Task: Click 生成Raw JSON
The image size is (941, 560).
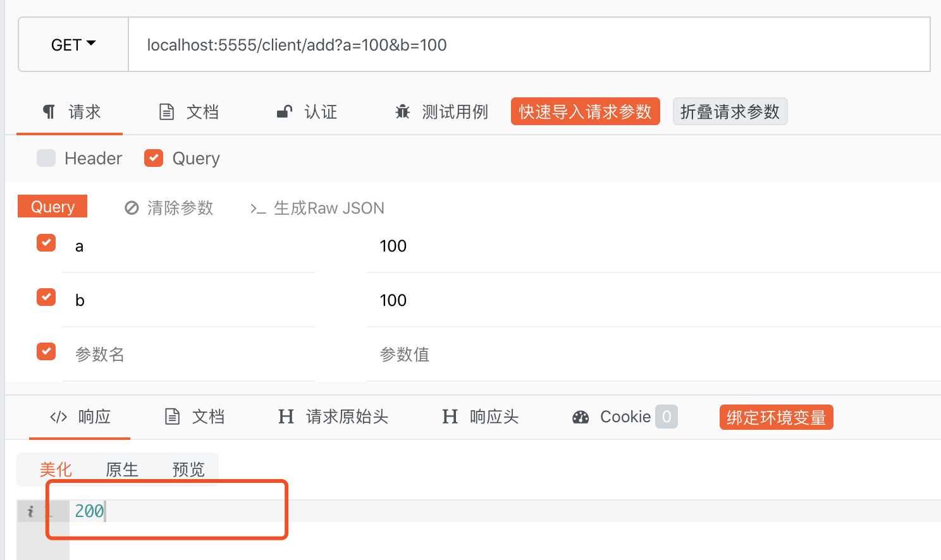Action: click(317, 208)
